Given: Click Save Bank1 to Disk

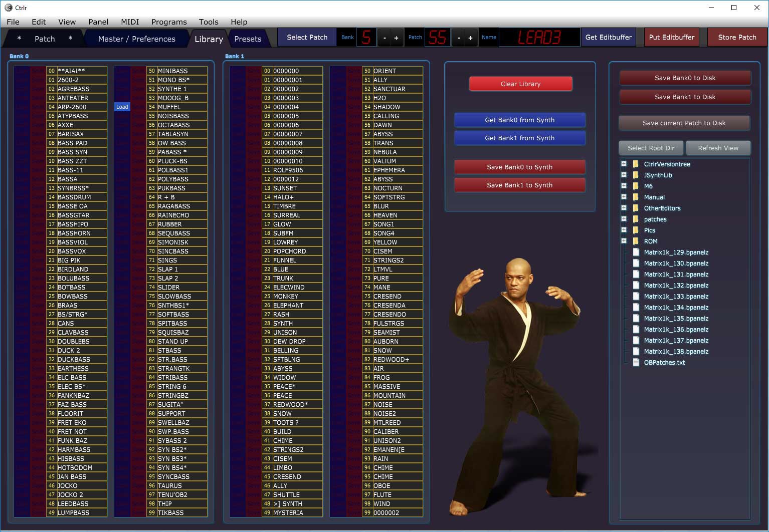Looking at the screenshot, I should 685,97.
